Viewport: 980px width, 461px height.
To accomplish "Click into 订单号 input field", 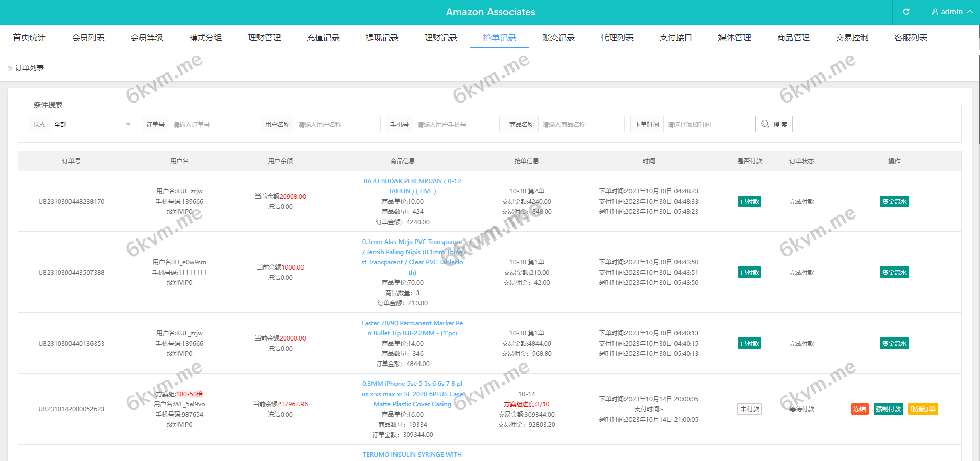I will click(x=212, y=124).
